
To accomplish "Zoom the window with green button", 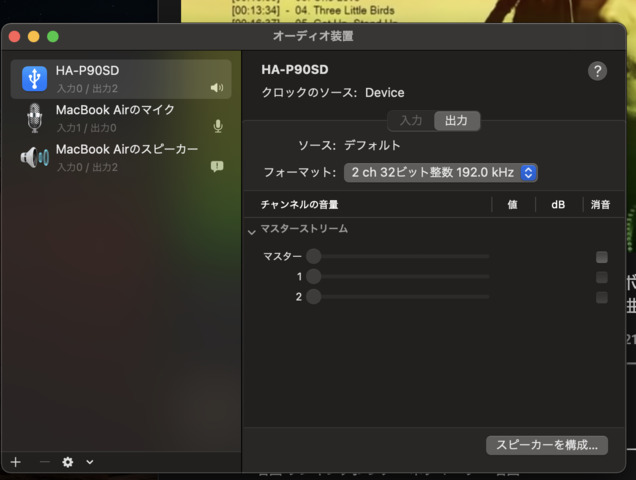I will [x=53, y=37].
